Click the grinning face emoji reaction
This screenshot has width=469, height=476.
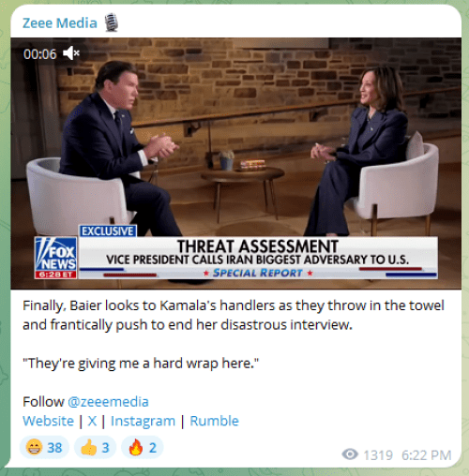[34, 447]
